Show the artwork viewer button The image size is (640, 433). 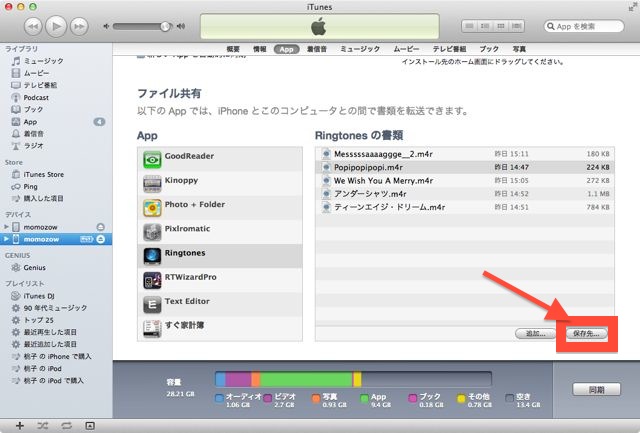90,426
